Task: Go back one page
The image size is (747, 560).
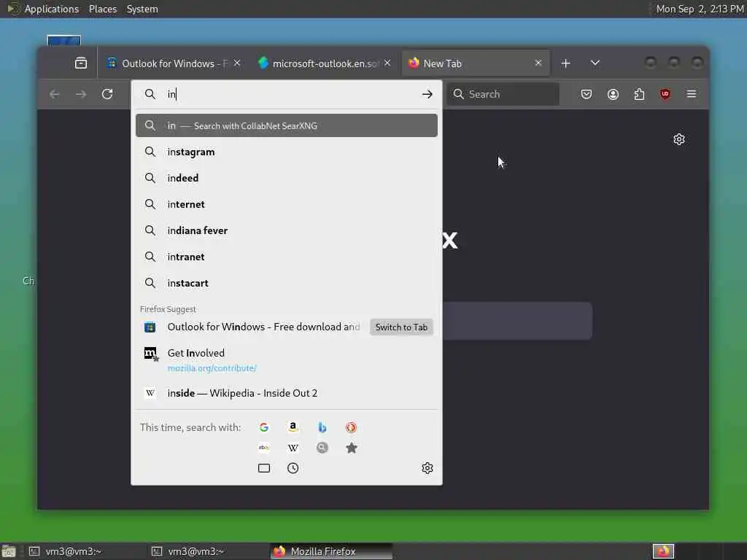Action: pyautogui.click(x=54, y=94)
